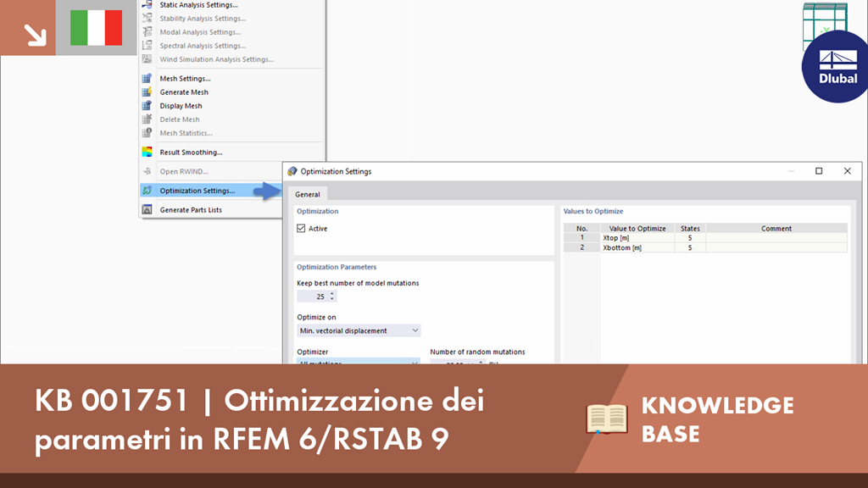The image size is (868, 488).
Task: Click the Comment column header
Action: tap(776, 228)
